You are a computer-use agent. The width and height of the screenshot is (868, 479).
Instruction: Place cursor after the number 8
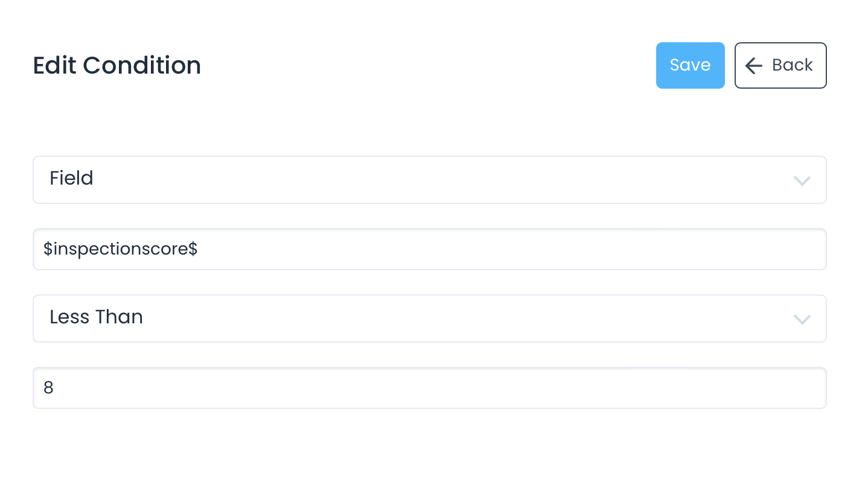(x=55, y=388)
